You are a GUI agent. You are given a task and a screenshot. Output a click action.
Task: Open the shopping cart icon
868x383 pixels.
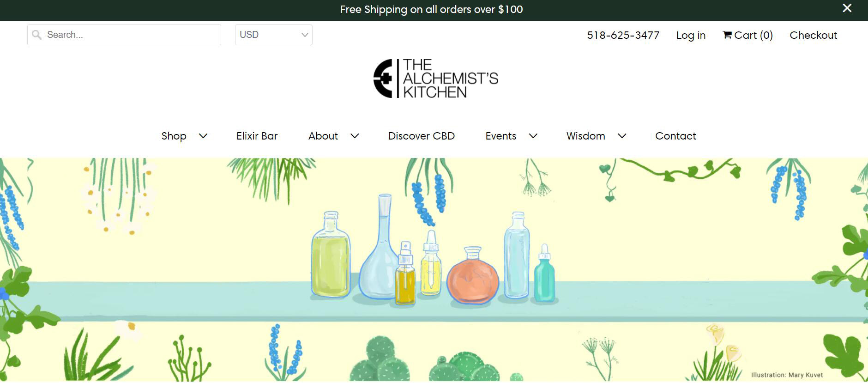point(727,35)
